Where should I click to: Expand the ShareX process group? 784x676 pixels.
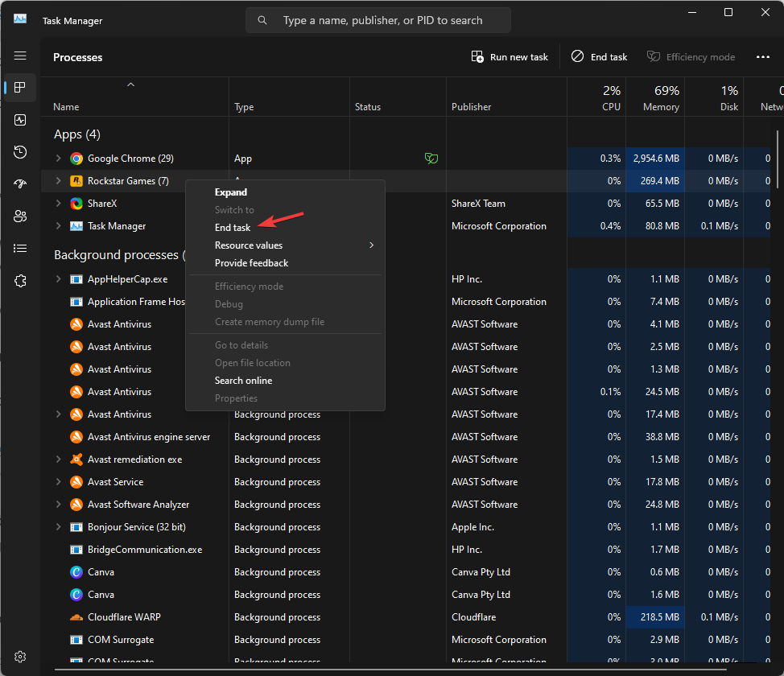point(59,204)
